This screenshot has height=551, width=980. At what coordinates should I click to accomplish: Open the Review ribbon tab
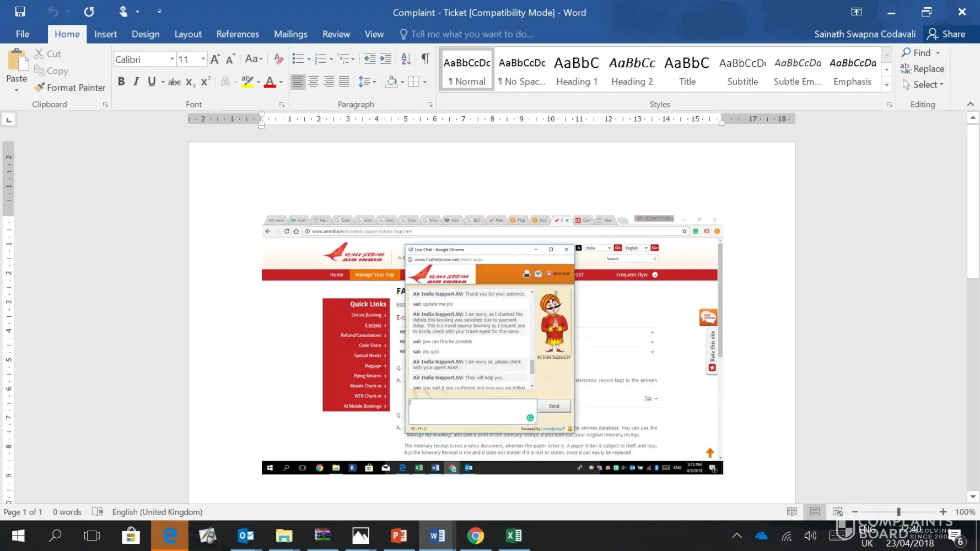(x=336, y=34)
